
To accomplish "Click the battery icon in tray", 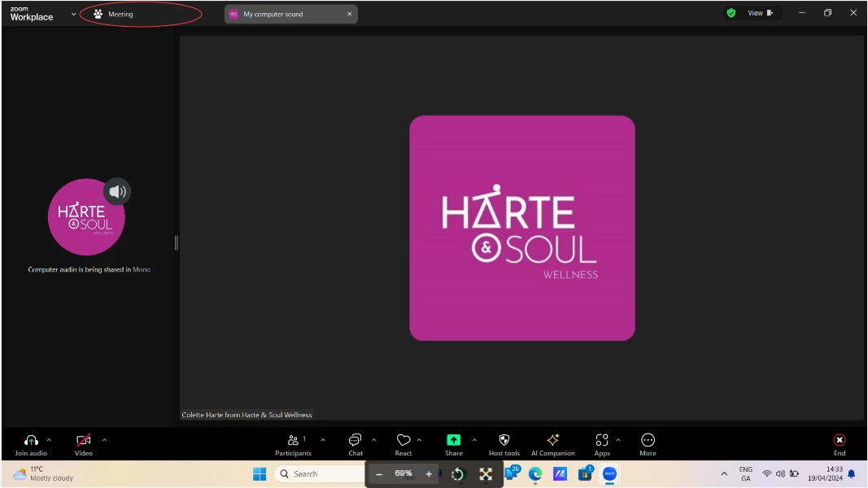I will pos(794,474).
